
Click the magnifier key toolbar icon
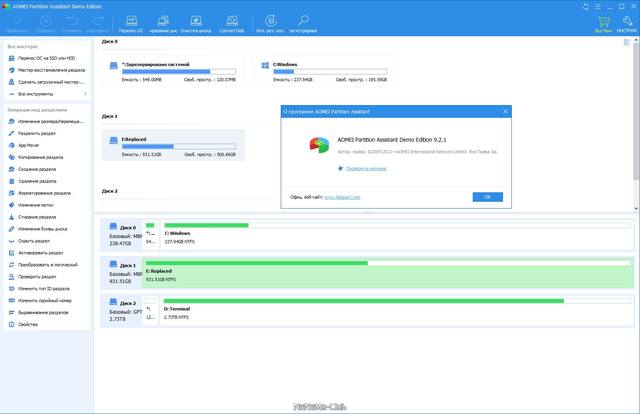[303, 24]
